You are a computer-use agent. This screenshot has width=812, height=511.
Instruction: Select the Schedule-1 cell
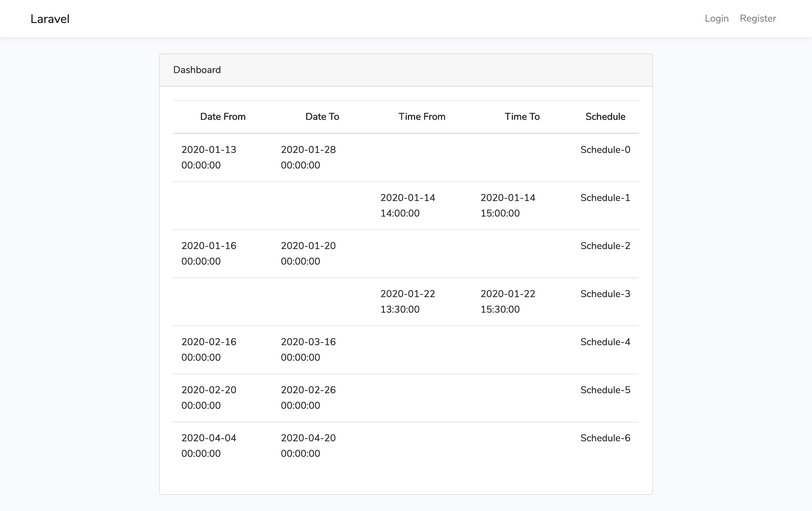[605, 198]
